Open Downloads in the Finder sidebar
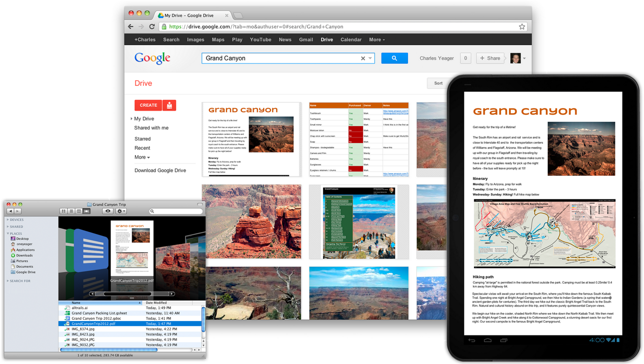This screenshot has width=644, height=364. [x=22, y=255]
